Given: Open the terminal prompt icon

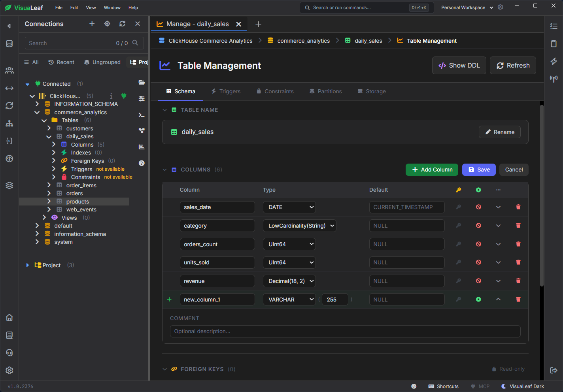Looking at the screenshot, I should (142, 115).
